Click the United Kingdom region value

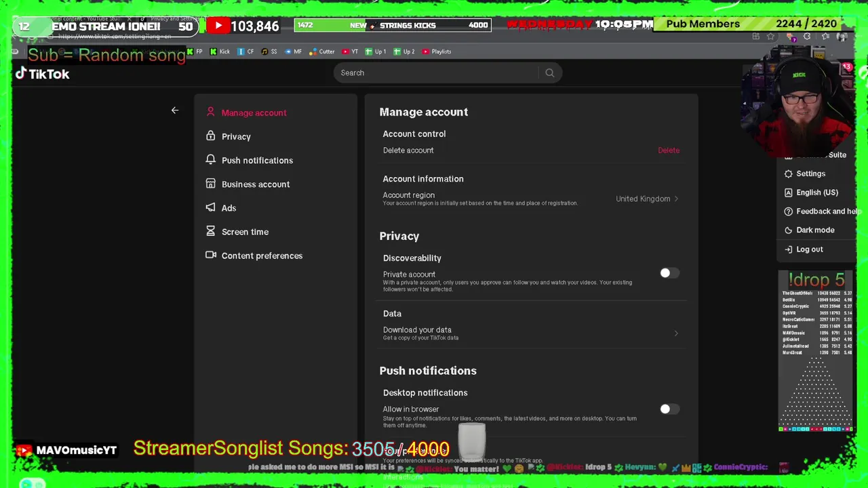[643, 199]
